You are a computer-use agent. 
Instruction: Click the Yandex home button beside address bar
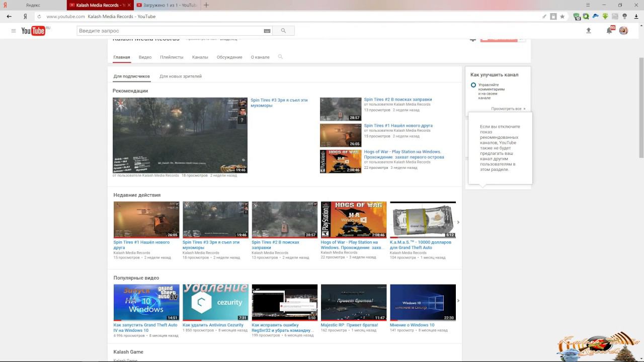[25, 17]
